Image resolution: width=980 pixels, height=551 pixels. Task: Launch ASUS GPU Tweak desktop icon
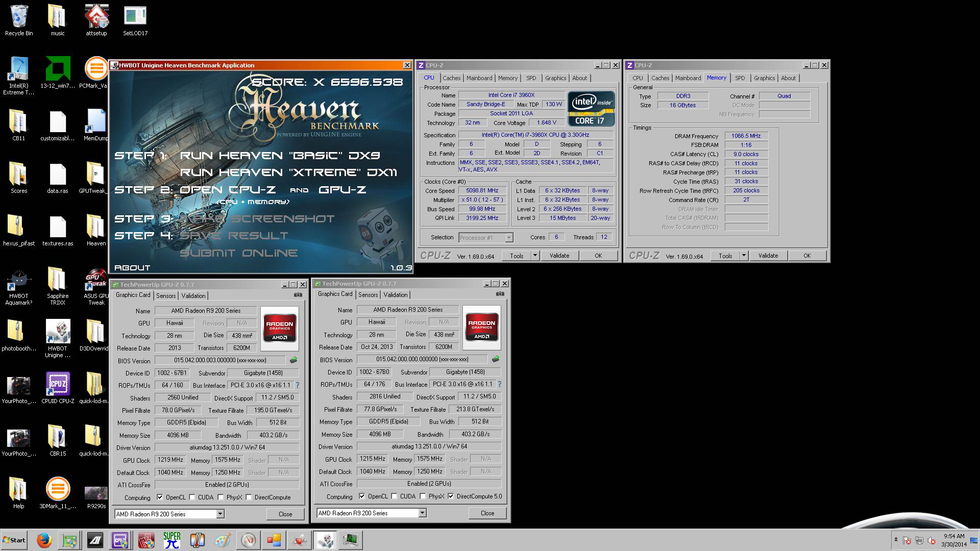[96, 287]
